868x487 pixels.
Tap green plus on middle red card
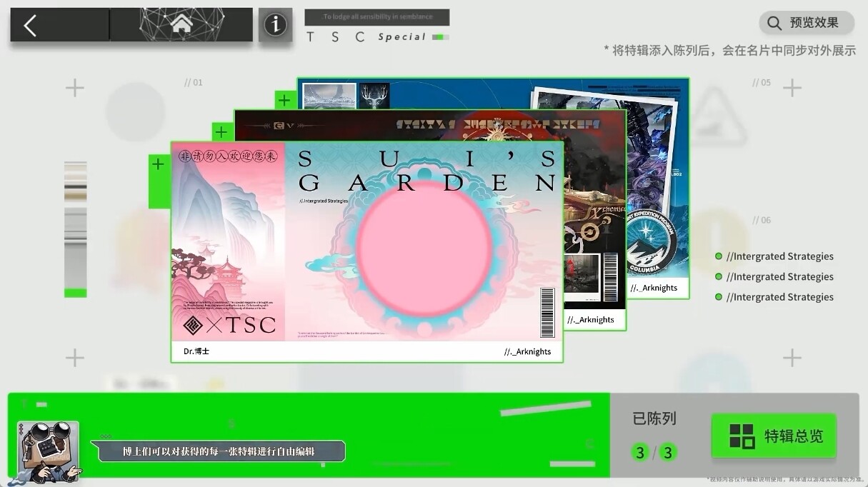coord(221,132)
